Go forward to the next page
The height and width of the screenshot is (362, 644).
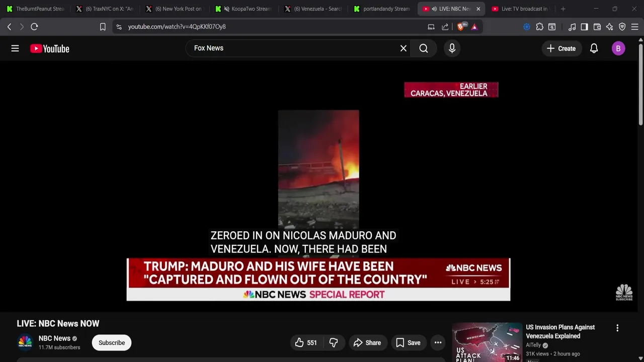(22, 27)
